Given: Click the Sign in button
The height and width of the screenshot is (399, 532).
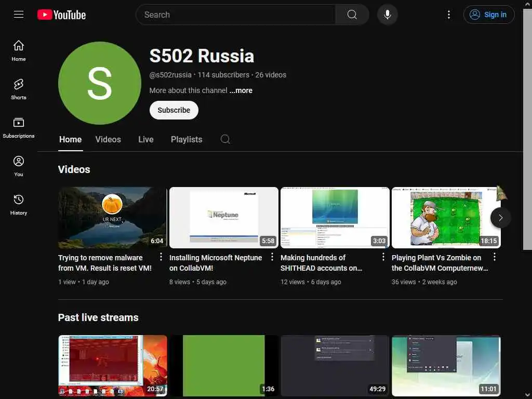Looking at the screenshot, I should (x=489, y=15).
